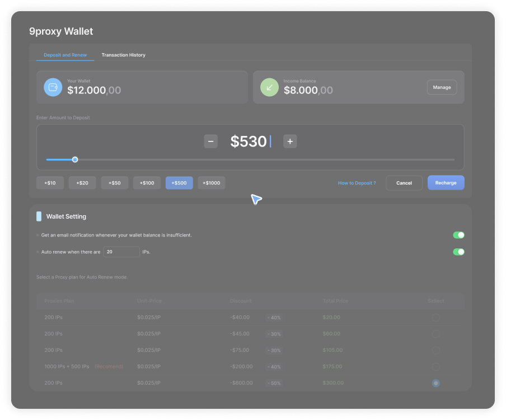The image size is (506, 420).
Task: Choose the 1000 IPs + 500 IPs plan radio
Action: click(435, 367)
